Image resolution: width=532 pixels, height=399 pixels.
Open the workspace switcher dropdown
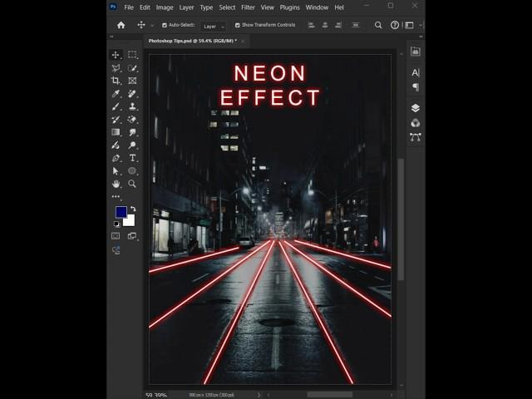click(410, 25)
